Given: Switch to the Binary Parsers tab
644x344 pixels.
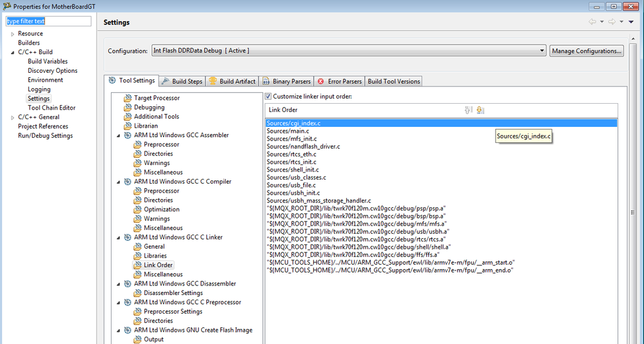Looking at the screenshot, I should point(286,81).
